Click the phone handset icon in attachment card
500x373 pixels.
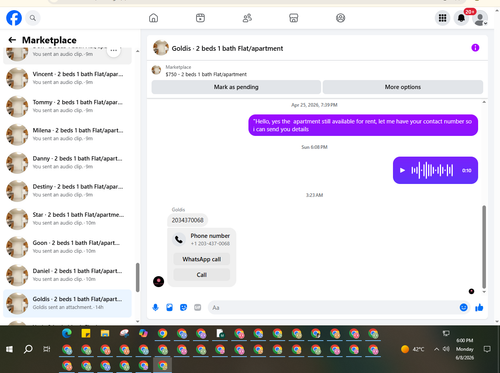[x=179, y=239]
